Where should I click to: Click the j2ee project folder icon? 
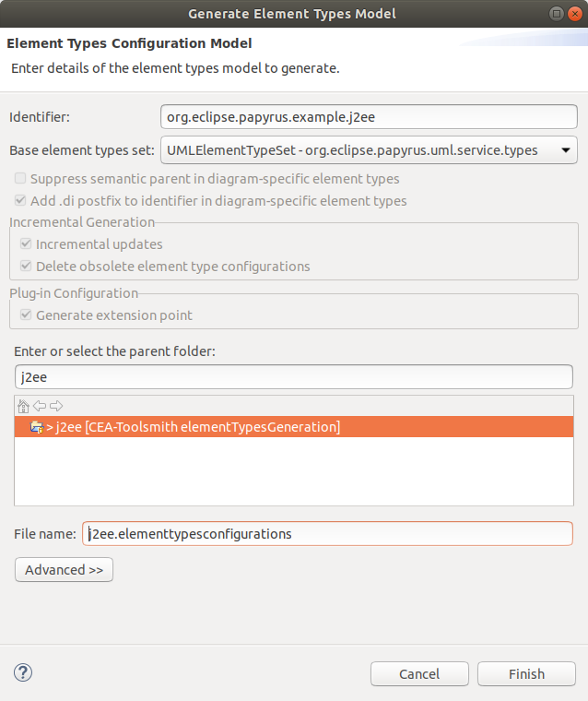pyautogui.click(x=37, y=427)
